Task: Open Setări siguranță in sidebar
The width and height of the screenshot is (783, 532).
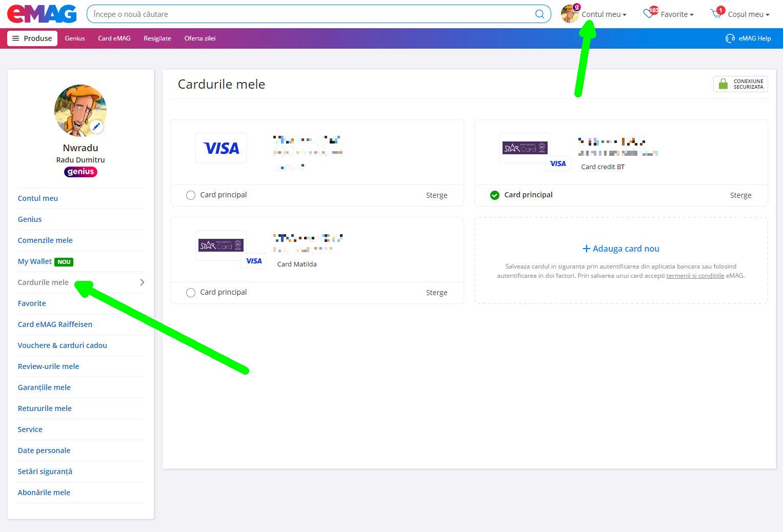Action: point(45,472)
